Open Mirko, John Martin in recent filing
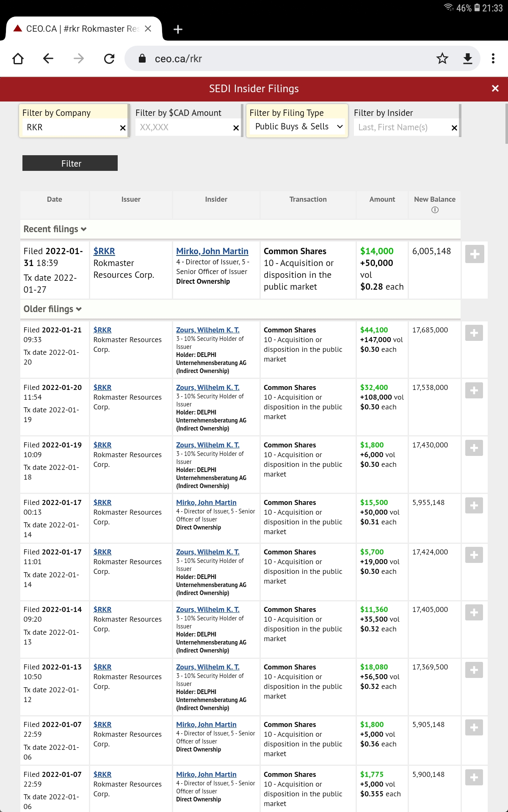The width and height of the screenshot is (508, 812). click(x=212, y=251)
